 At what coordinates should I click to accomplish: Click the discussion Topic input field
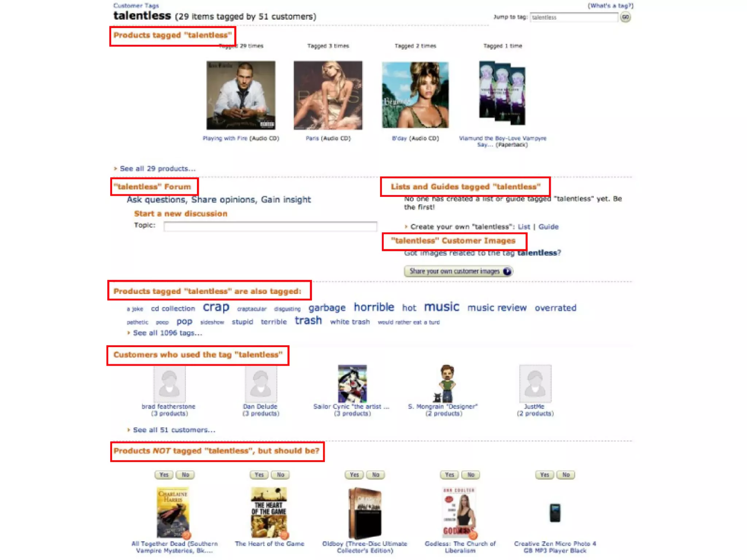click(x=270, y=226)
